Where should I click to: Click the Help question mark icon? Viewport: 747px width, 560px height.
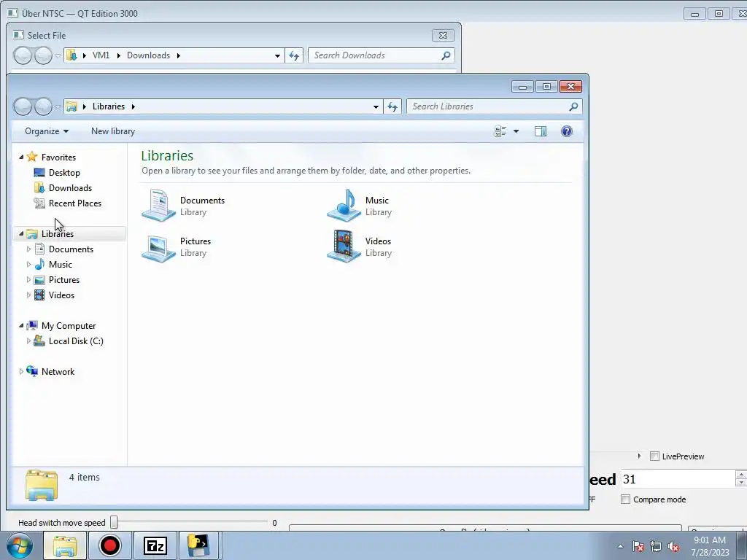tap(566, 131)
